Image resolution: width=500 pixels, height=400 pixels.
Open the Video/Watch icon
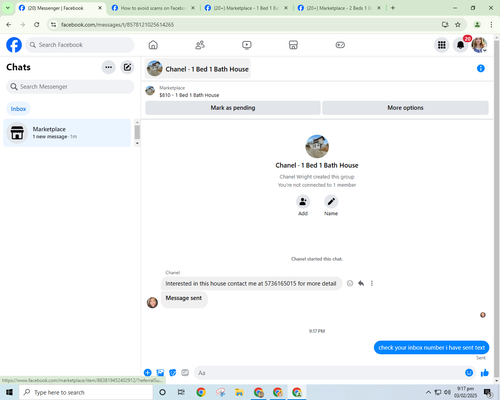247,45
